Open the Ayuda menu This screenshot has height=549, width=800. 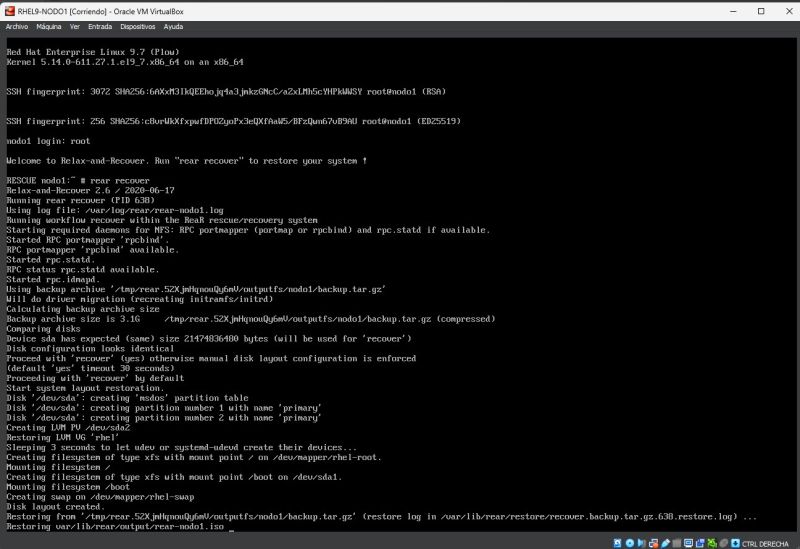pos(173,27)
